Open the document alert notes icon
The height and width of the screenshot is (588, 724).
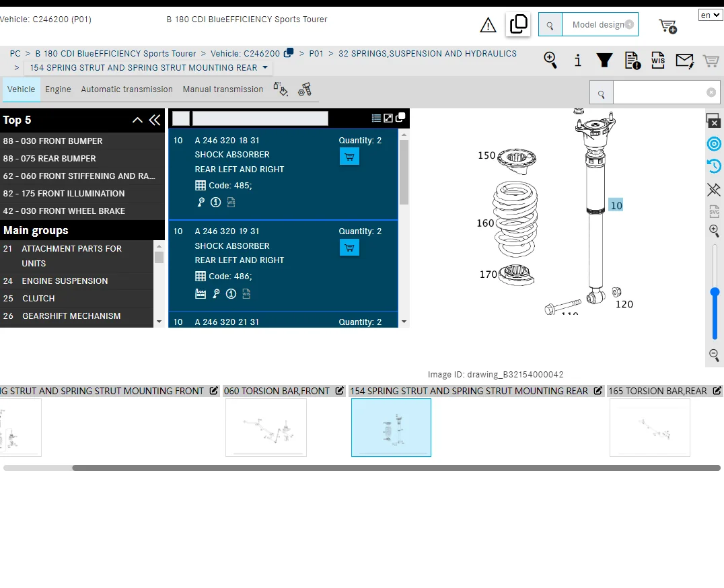pos(632,61)
